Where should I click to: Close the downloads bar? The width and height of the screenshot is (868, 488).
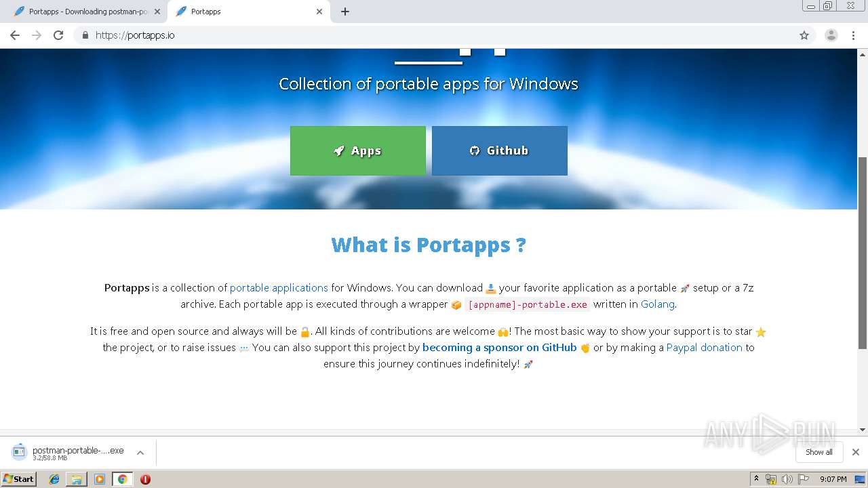tap(856, 452)
